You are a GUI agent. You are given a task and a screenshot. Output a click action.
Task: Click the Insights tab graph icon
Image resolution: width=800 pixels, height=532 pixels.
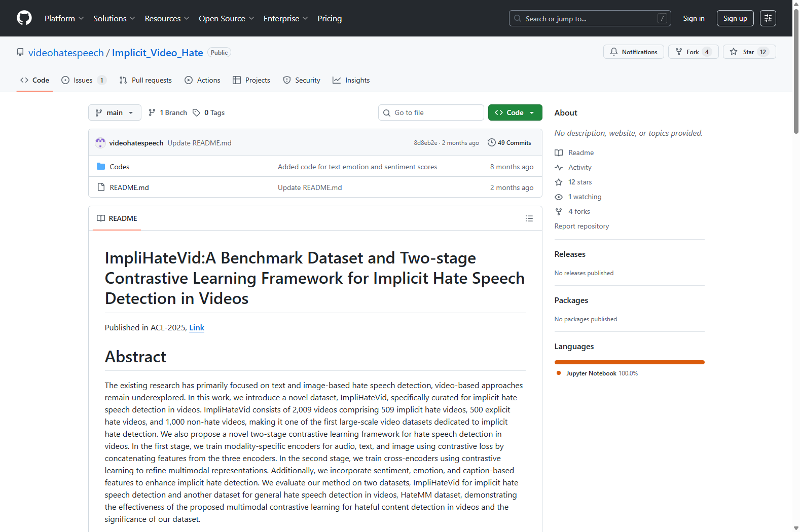(337, 80)
